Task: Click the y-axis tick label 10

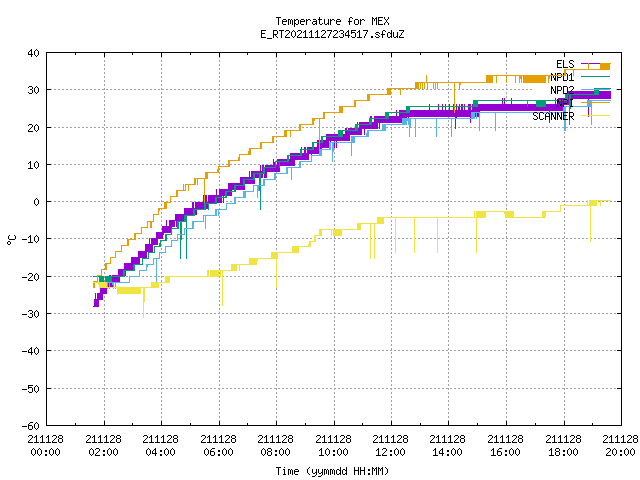Action: [33, 165]
